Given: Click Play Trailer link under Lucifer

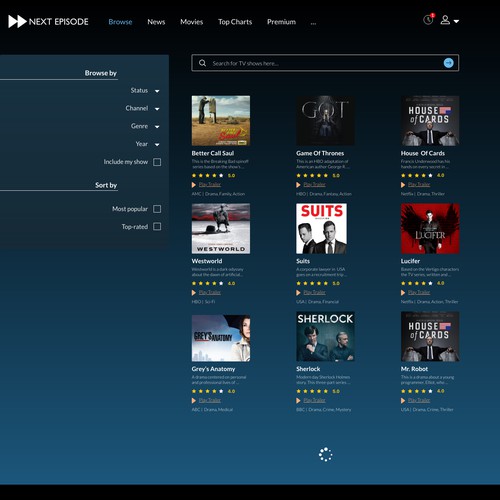Looking at the screenshot, I should pos(419,292).
